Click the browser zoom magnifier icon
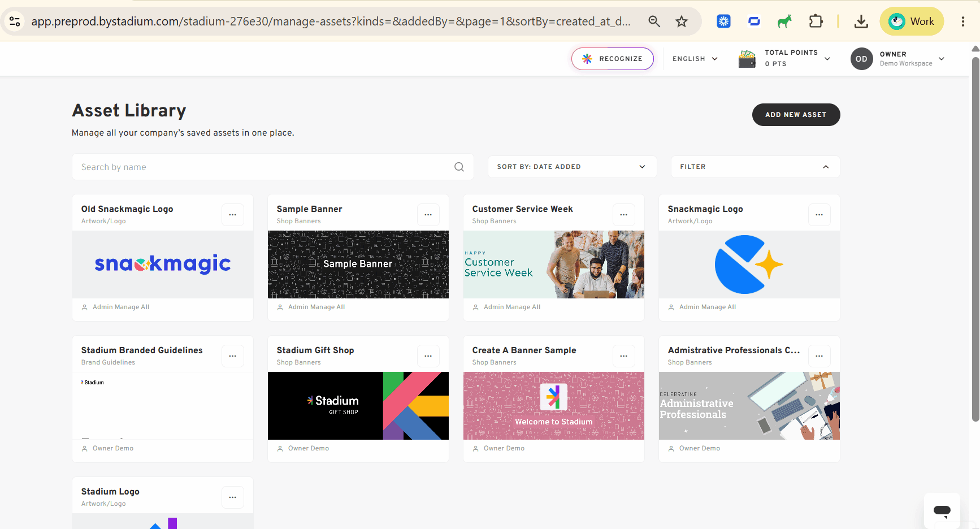The height and width of the screenshot is (529, 980). tap(654, 21)
